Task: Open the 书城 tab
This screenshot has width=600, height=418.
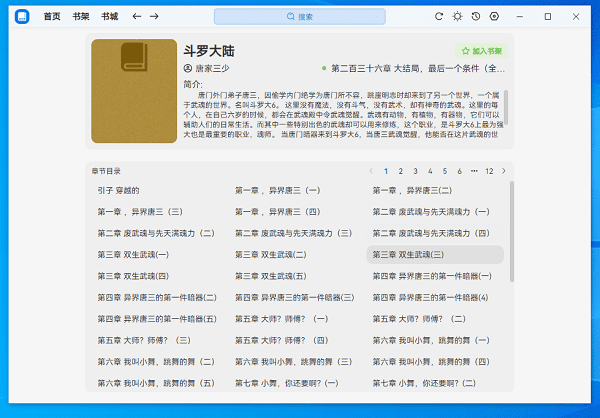Action: [109, 16]
